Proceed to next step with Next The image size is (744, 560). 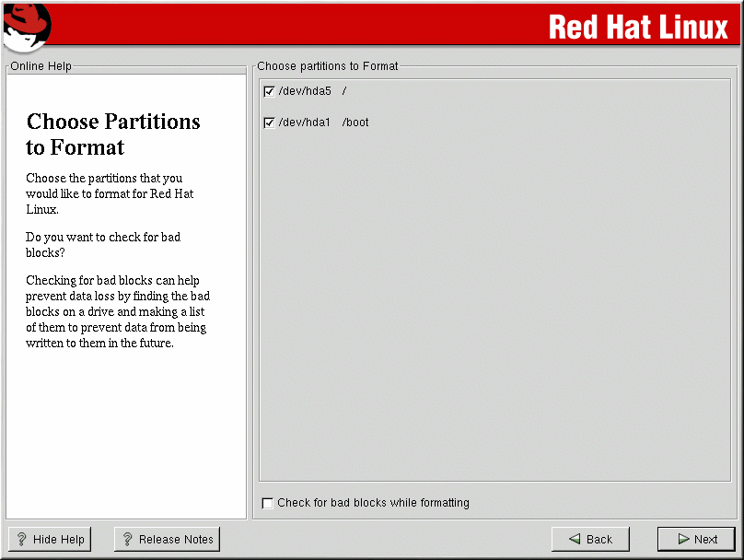click(696, 540)
